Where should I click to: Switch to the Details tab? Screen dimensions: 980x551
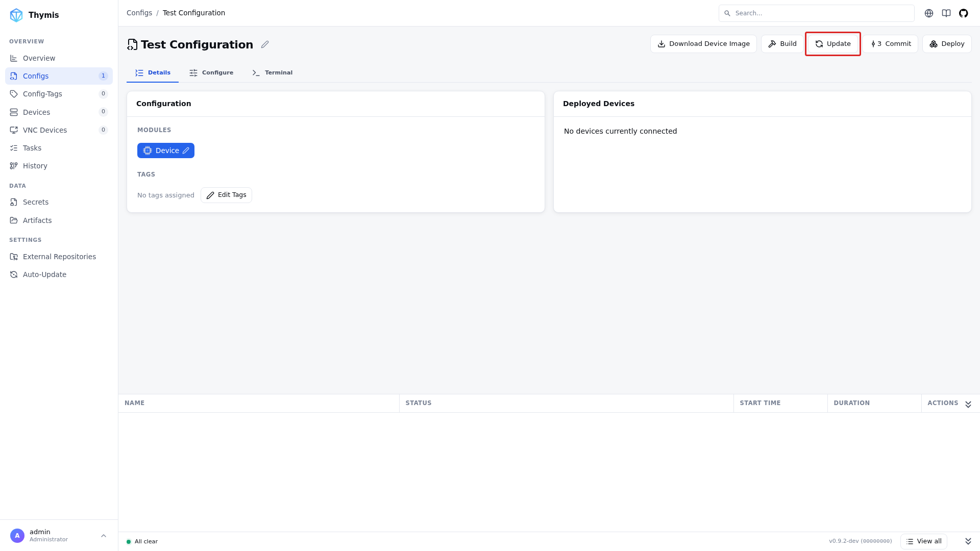point(153,72)
